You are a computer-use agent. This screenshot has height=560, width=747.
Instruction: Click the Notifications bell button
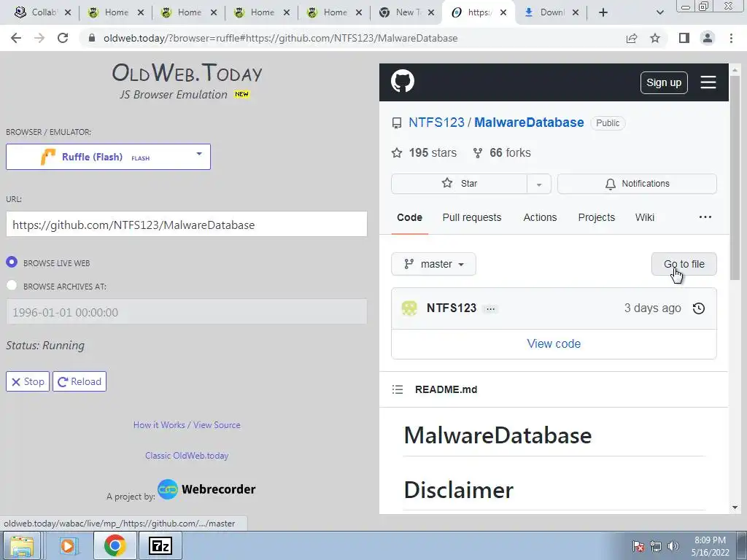[637, 184]
